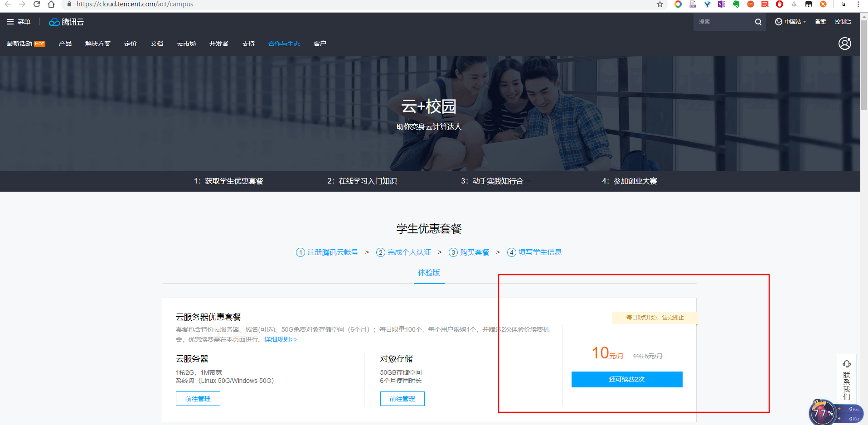
Task: Open the Chrome profile avatar
Action: coord(844,4)
